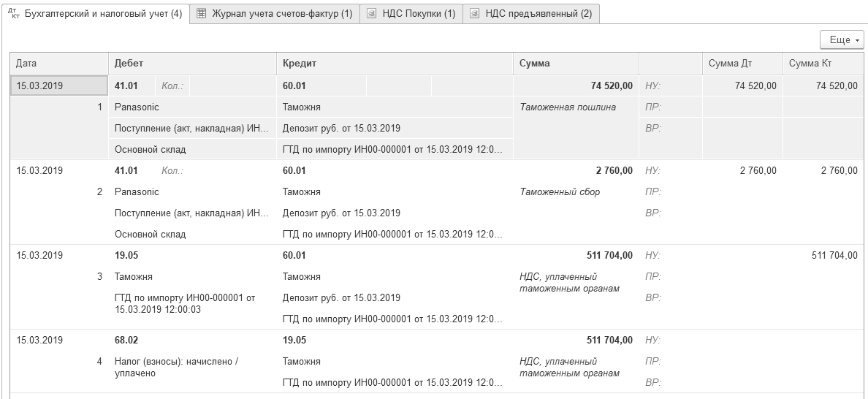The height and width of the screenshot is (399, 868).
Task: Click debit account 19.05 in entry 3
Action: (127, 255)
